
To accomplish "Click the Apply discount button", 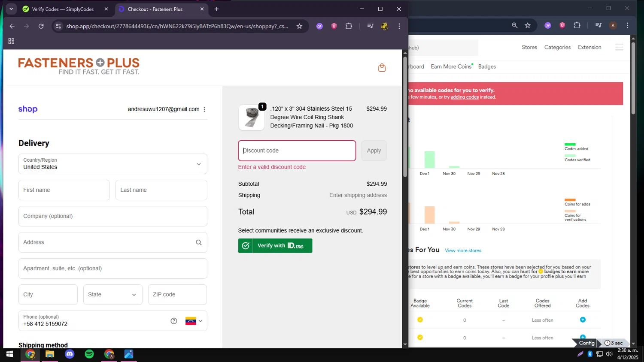I will pos(374,151).
